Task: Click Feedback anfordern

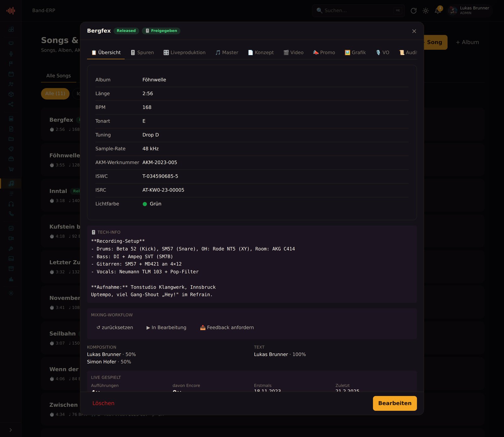Action: point(227,328)
